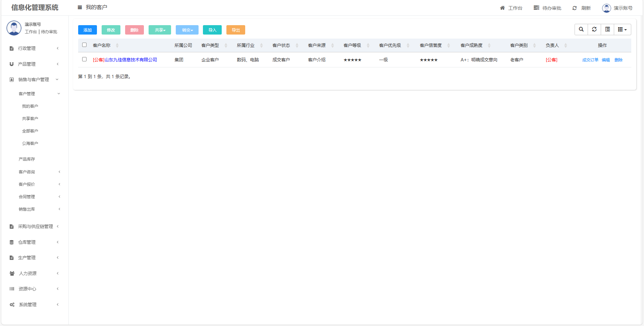Sort the table by 客户名称 column
This screenshot has width=644, height=326.
pyautogui.click(x=102, y=46)
